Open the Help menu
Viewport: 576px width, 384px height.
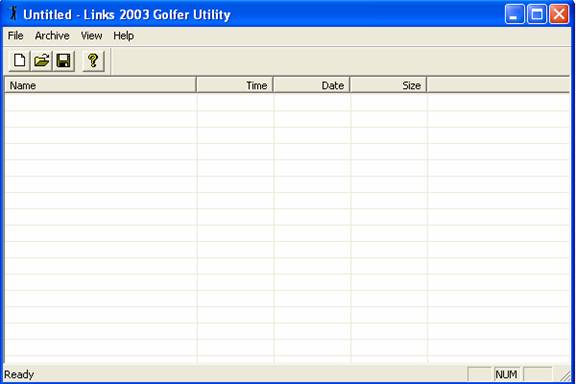(x=123, y=36)
